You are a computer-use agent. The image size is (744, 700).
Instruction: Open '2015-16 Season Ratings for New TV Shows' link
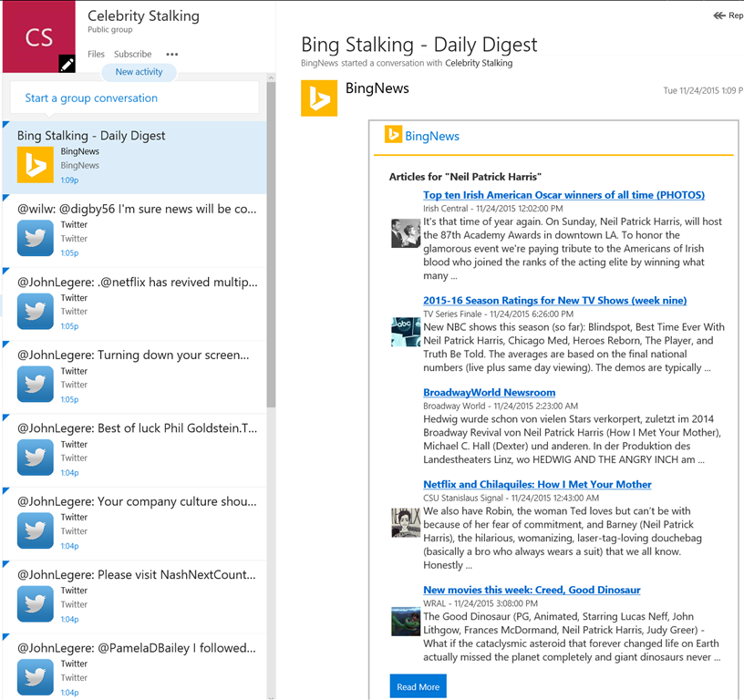[x=554, y=300]
